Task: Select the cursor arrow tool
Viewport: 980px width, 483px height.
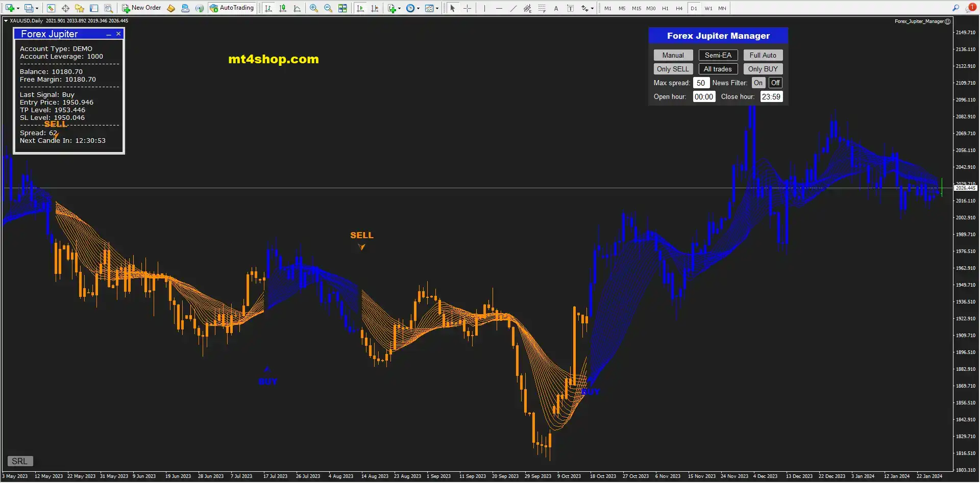Action: pos(452,8)
